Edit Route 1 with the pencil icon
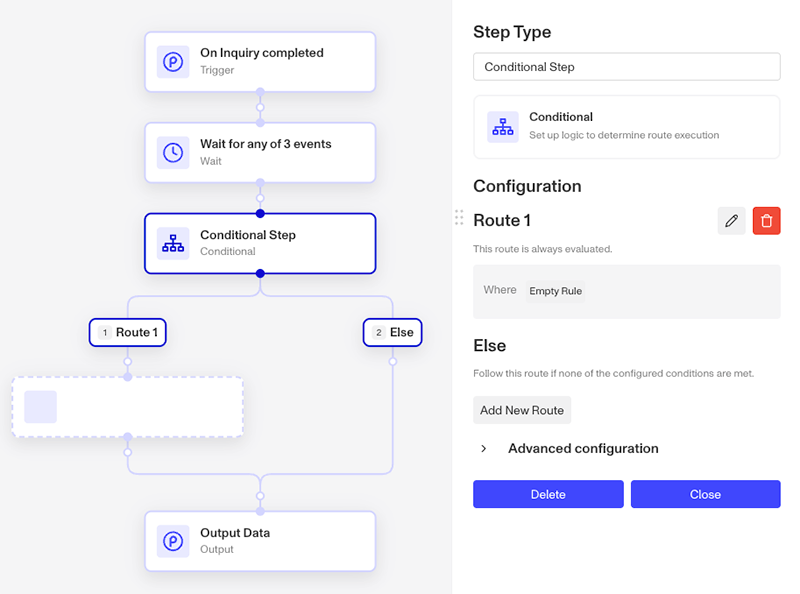This screenshot has width=800, height=594. pos(731,220)
